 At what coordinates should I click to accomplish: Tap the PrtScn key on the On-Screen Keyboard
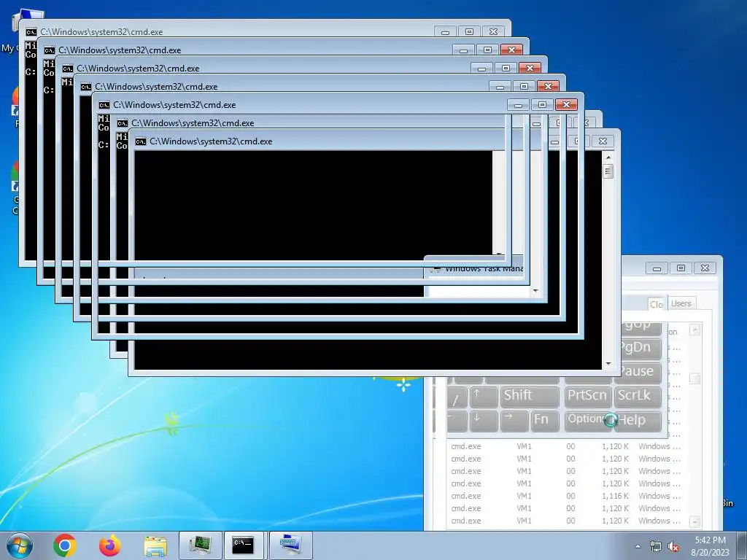pos(587,396)
